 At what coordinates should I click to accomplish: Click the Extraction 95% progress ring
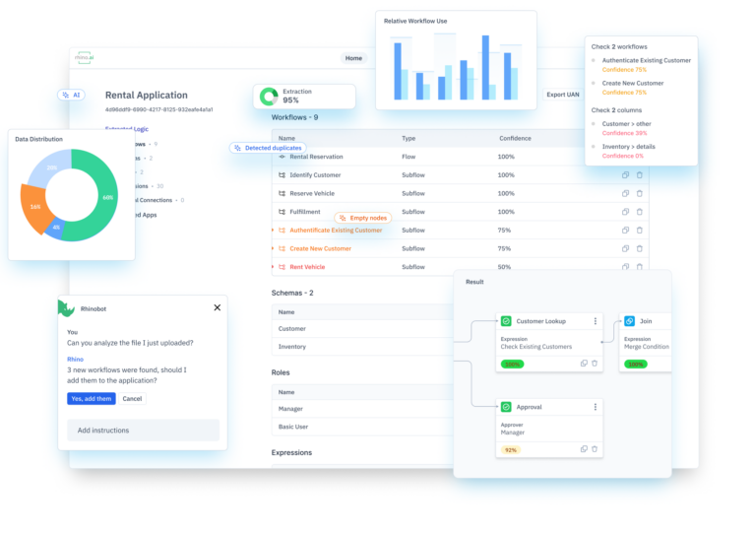269,96
